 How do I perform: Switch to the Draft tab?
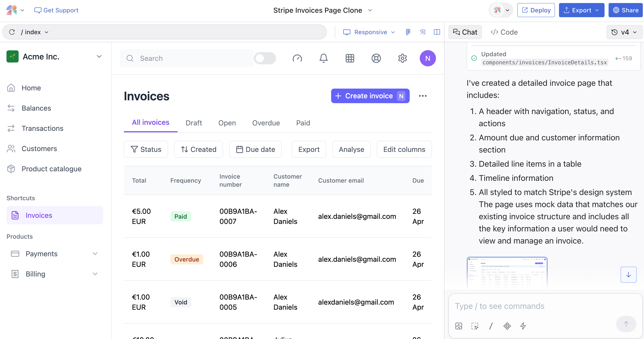pyautogui.click(x=194, y=123)
